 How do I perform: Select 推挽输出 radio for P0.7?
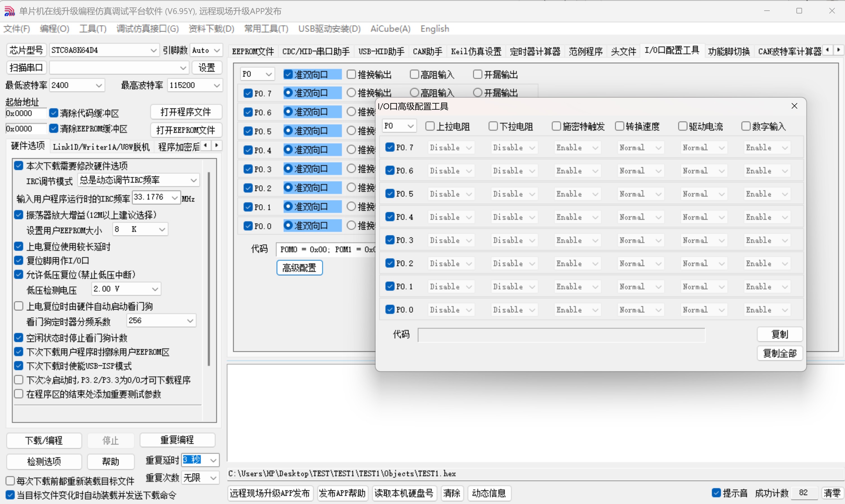tap(351, 92)
